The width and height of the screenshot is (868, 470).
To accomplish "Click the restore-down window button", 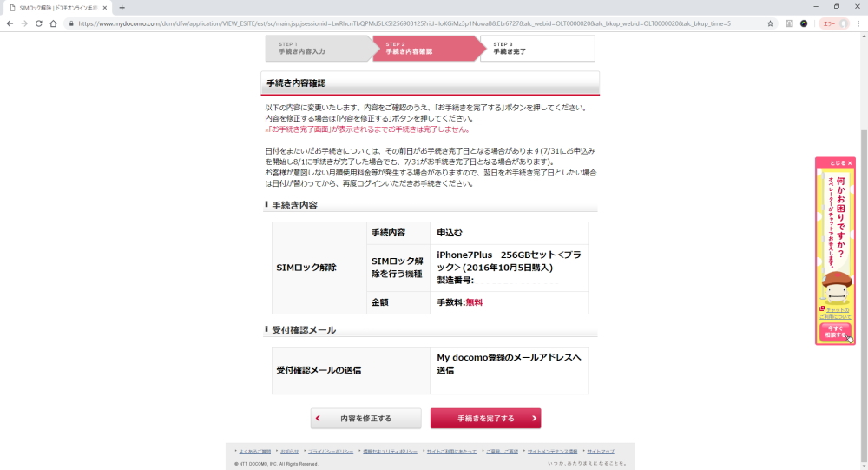I will tap(837, 7).
